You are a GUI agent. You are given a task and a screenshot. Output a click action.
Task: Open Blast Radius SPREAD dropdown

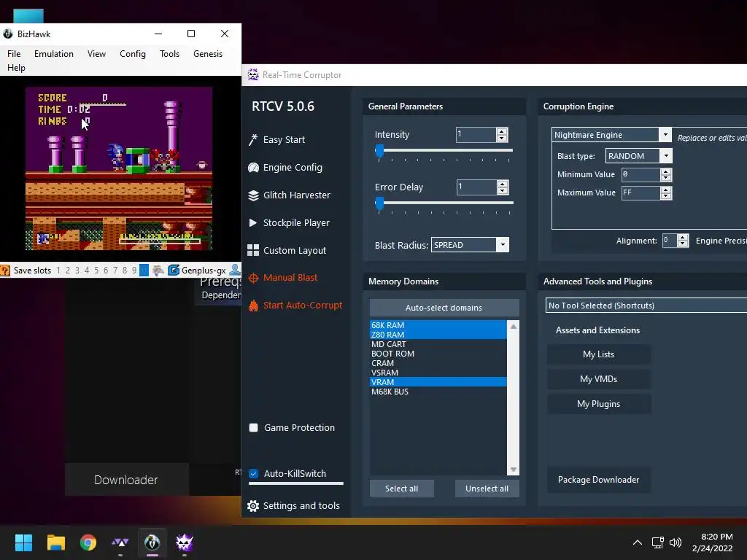503,245
